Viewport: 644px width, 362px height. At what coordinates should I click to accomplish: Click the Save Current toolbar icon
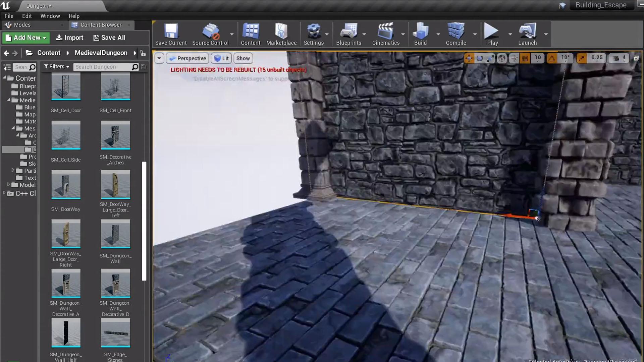171,34
